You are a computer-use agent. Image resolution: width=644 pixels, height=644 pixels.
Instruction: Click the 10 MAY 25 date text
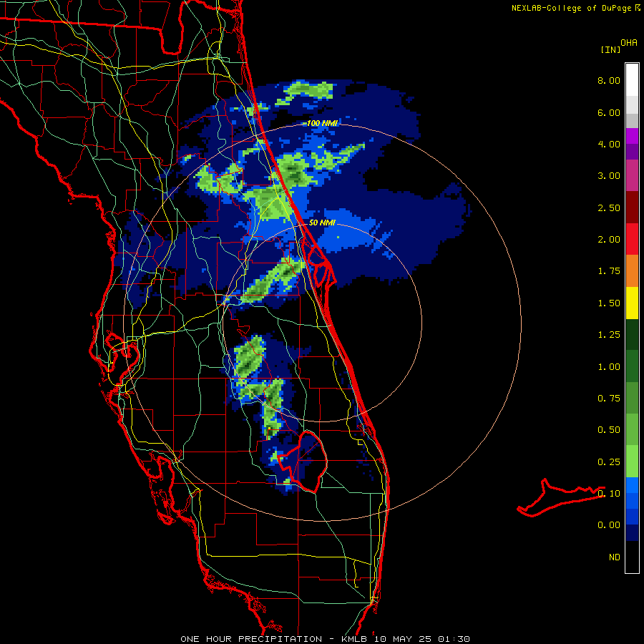(x=404, y=639)
